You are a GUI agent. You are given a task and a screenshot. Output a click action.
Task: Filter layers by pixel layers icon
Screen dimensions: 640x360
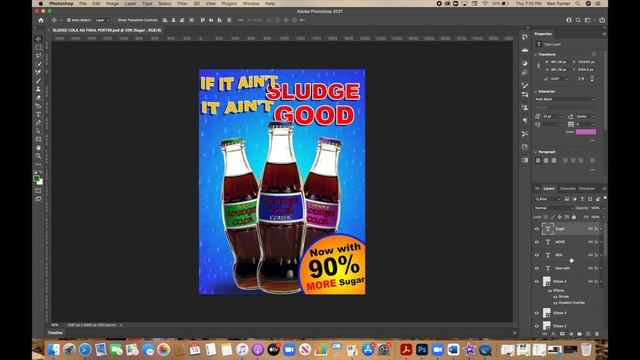567,199
